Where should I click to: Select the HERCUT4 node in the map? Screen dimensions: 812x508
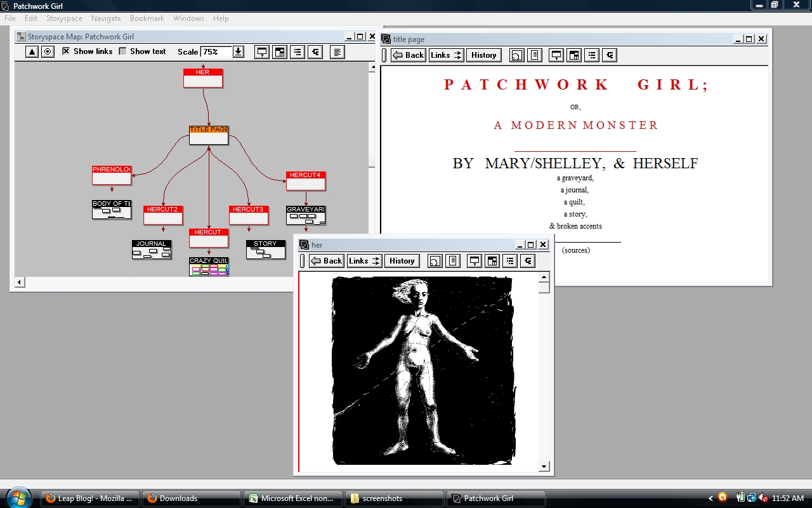(306, 181)
